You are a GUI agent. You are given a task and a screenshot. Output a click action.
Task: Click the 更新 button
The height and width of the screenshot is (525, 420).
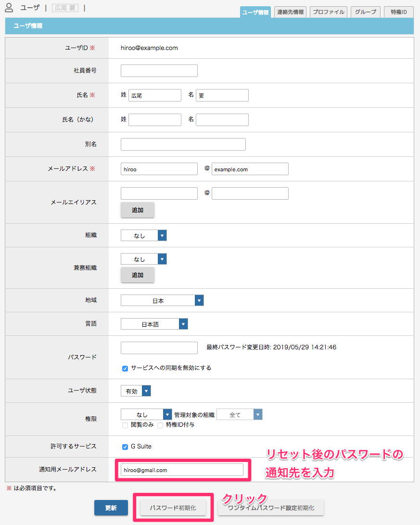[x=111, y=508]
